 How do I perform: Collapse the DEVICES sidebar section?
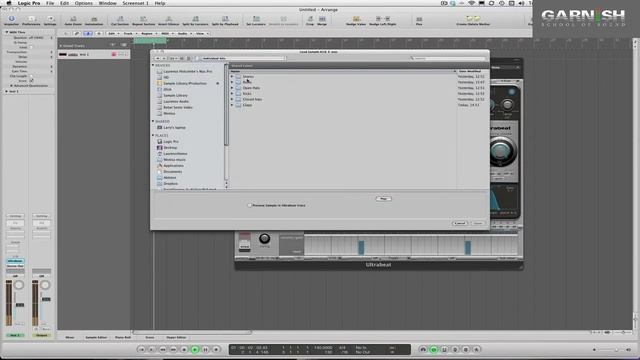(153, 65)
